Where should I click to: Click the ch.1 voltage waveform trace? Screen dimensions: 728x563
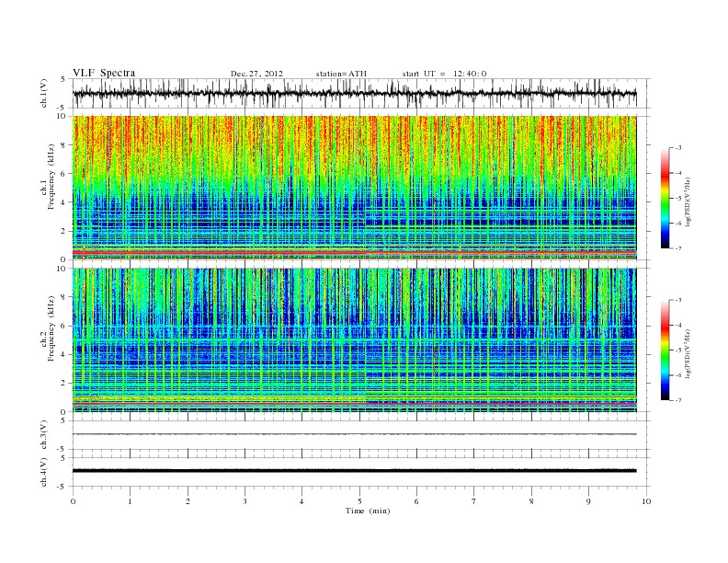(354, 93)
